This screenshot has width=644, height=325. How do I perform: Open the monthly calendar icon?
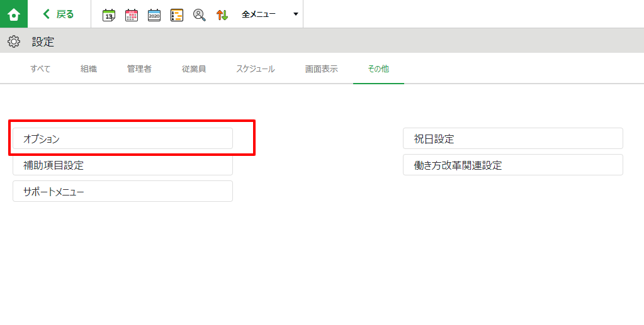[132, 15]
